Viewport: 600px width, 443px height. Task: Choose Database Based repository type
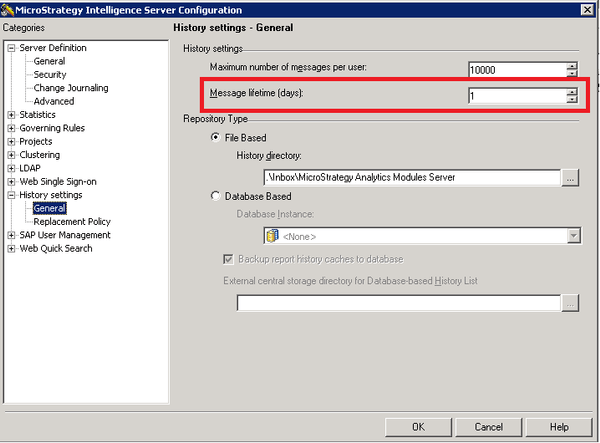tap(215, 196)
